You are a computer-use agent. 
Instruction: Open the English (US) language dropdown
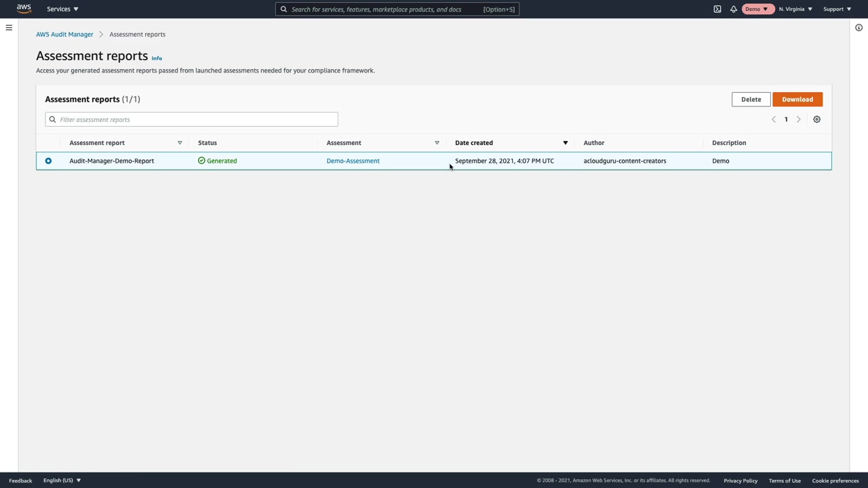pyautogui.click(x=62, y=481)
